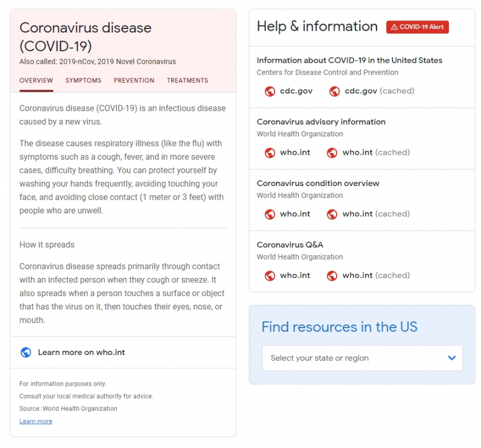Click the blue globe icon beside Learn more
The width and height of the screenshot is (481, 448).
click(x=26, y=353)
